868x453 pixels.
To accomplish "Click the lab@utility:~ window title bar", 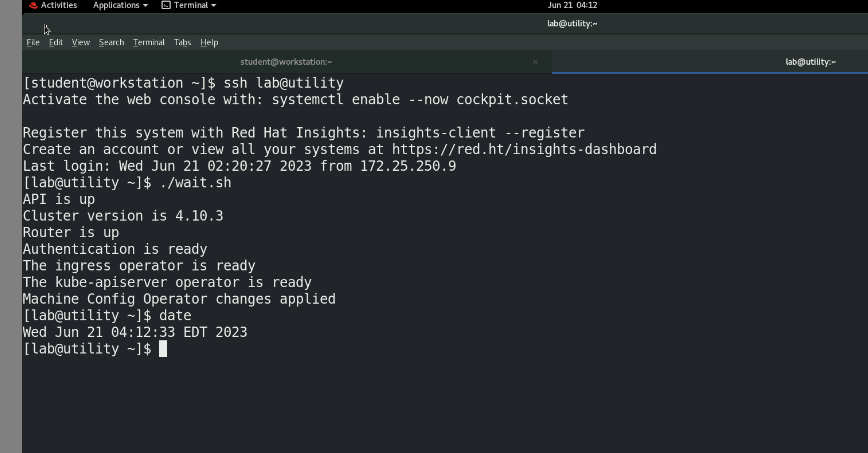I will (x=572, y=23).
